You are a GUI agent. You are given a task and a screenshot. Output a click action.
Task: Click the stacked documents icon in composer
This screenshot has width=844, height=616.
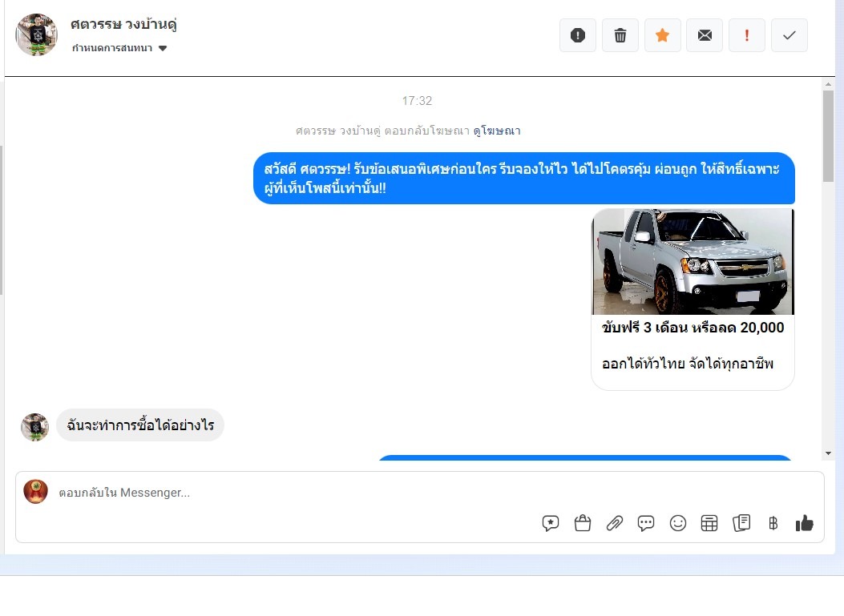click(741, 523)
